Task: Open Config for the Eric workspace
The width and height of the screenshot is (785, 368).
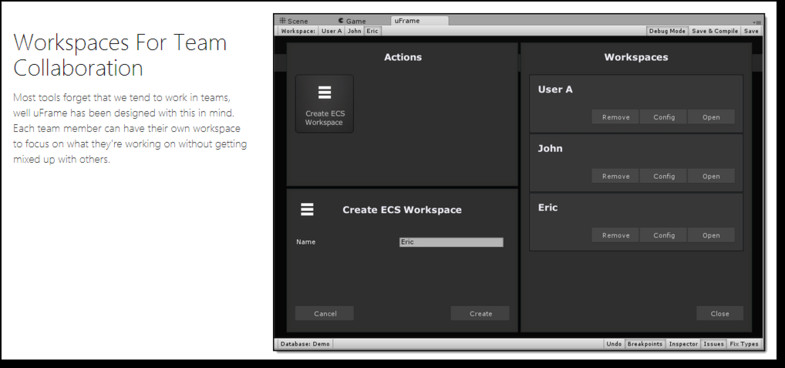Action: click(664, 235)
